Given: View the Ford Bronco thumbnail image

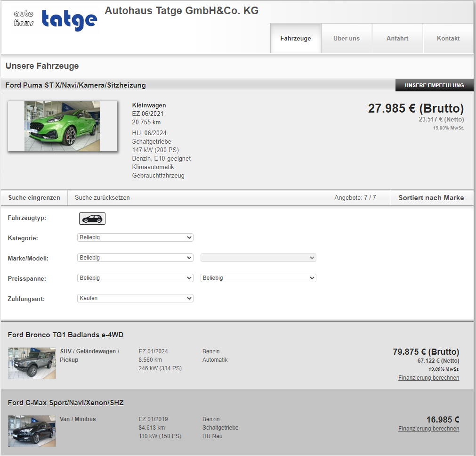Looking at the screenshot, I should click(x=32, y=363).
